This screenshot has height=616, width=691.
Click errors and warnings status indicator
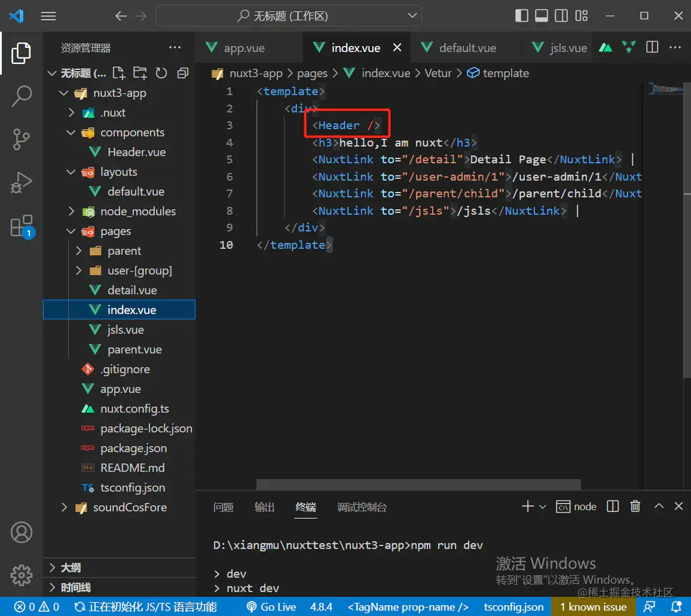click(x=36, y=607)
